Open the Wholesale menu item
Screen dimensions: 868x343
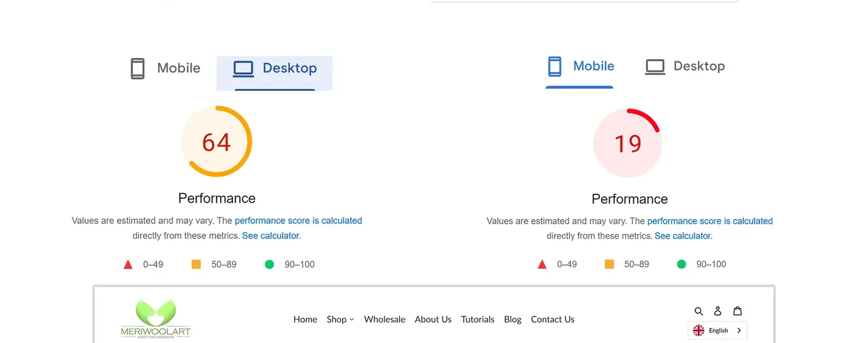[x=384, y=320]
